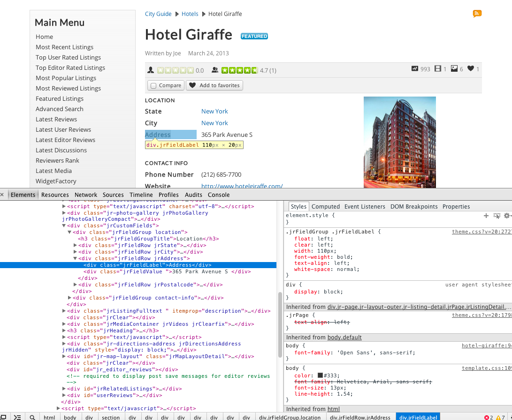This screenshot has width=512, height=420.
Task: Collapse the jrFieldRow jrAddress node
Action: click(76, 258)
